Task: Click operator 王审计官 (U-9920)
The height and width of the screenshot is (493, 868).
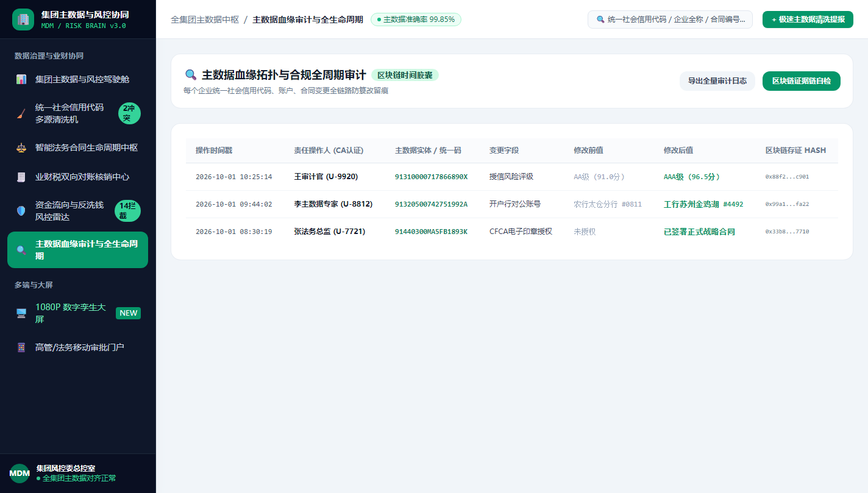Action: click(x=326, y=177)
